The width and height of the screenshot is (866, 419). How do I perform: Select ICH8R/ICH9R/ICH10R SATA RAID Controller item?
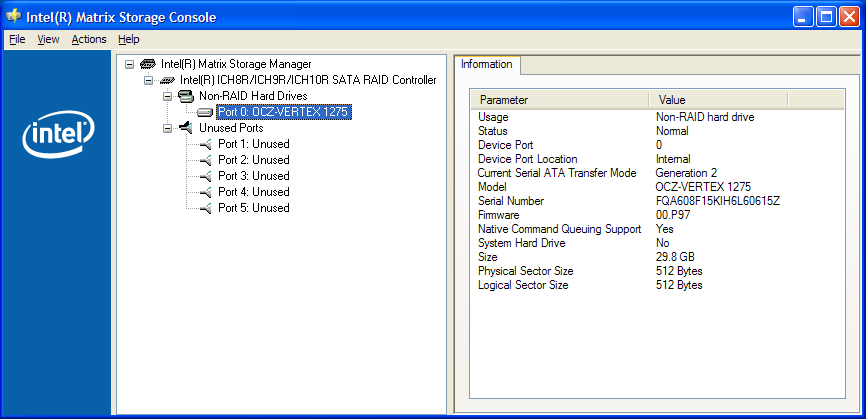[308, 80]
